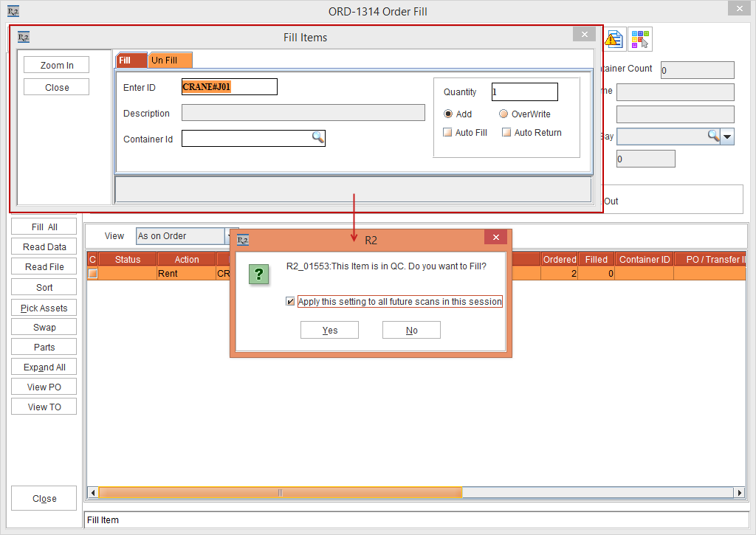Close the R2 confirmation dialog with X
Viewport: 756px width, 535px height.
pyautogui.click(x=495, y=238)
